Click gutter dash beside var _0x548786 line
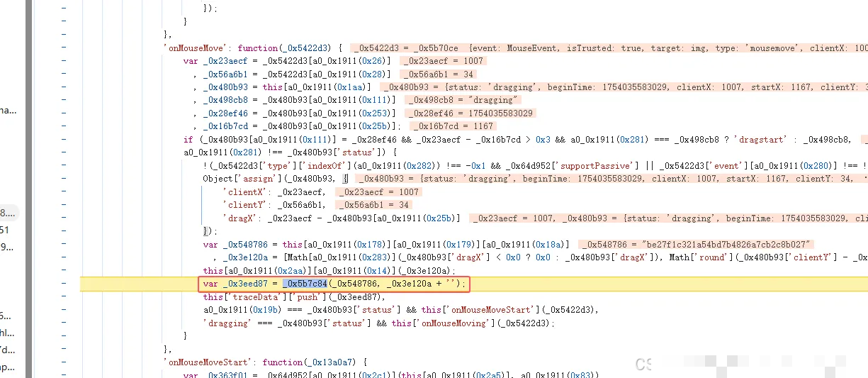This screenshot has width=868, height=378. pyautogui.click(x=64, y=245)
